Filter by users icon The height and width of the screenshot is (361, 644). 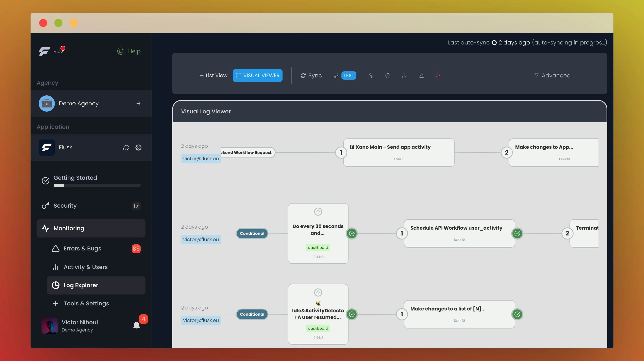(405, 75)
